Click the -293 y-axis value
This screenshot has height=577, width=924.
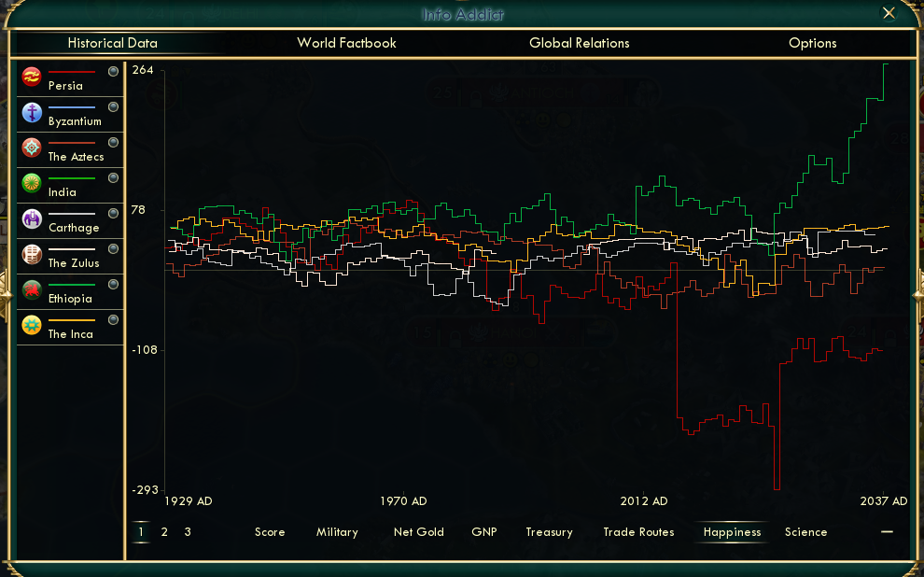tap(145, 490)
